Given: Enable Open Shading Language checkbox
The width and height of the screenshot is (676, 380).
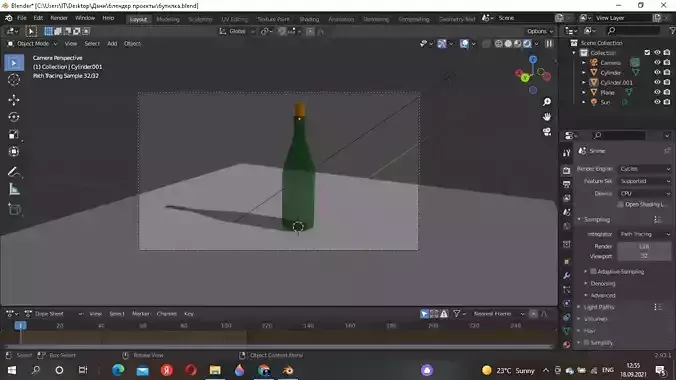Looking at the screenshot, I should [x=620, y=204].
